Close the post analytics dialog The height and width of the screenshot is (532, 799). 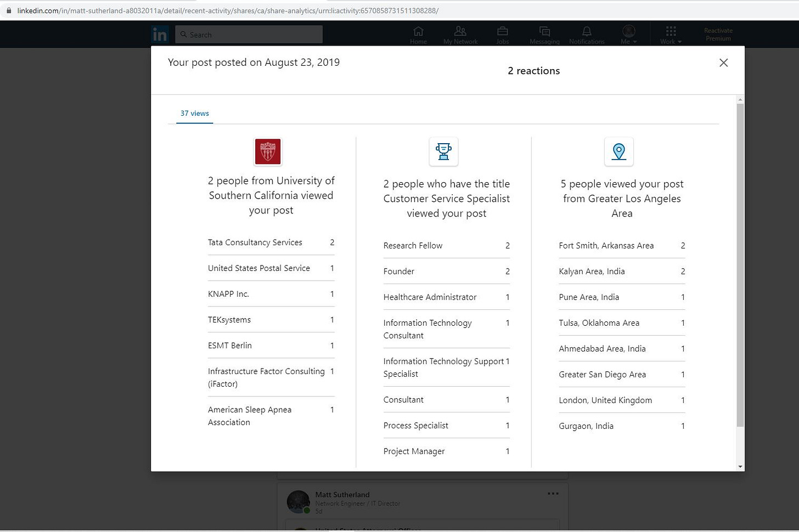pyautogui.click(x=724, y=63)
